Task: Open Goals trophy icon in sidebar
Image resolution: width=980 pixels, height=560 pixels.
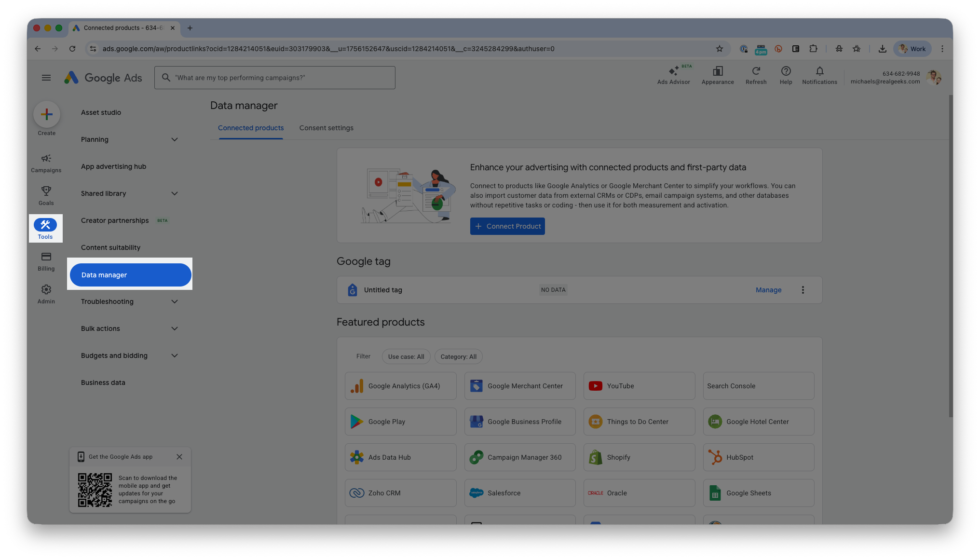Action: point(46,191)
